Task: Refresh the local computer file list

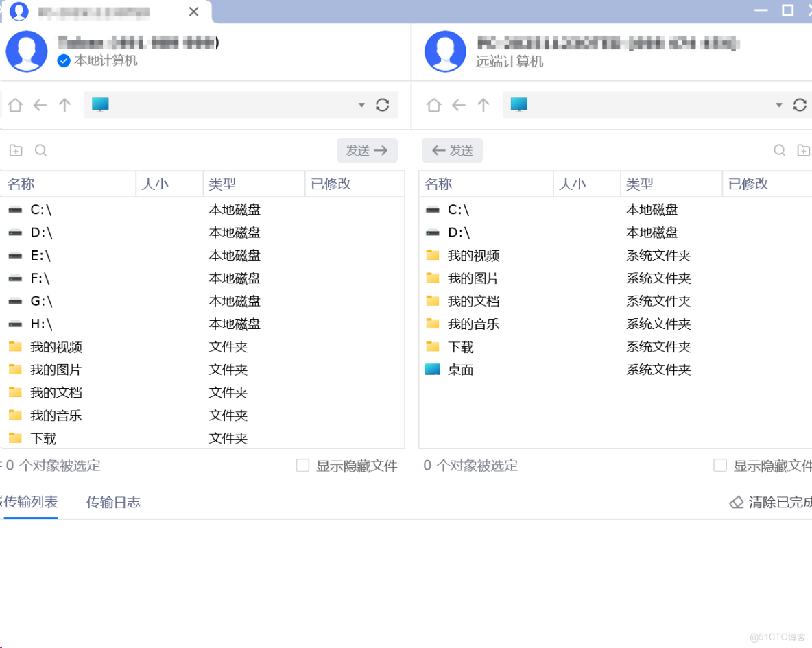Action: pos(383,105)
